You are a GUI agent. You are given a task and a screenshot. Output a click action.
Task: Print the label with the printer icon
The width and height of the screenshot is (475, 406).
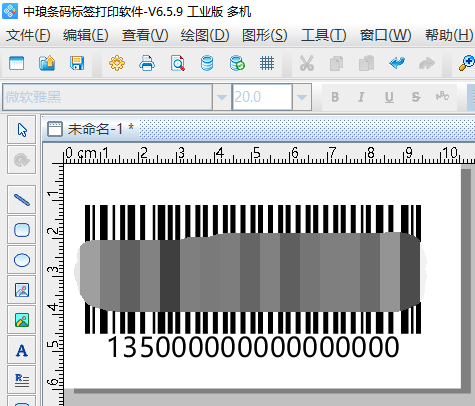click(x=147, y=63)
